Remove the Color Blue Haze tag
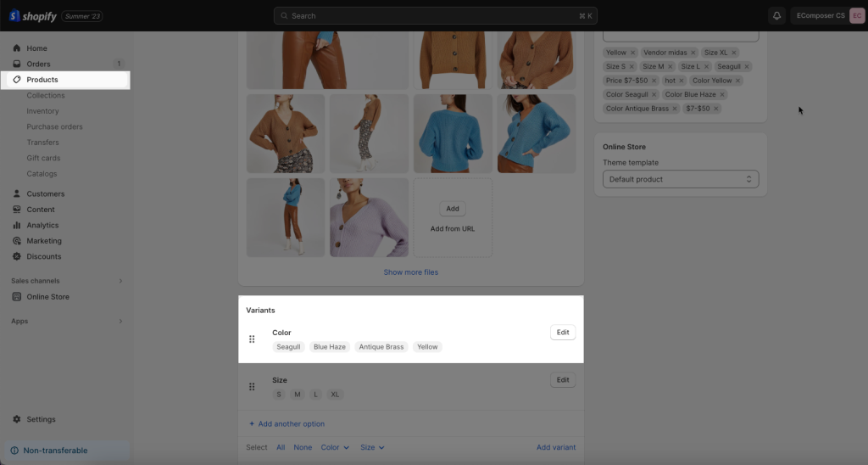868x465 pixels. tap(722, 95)
